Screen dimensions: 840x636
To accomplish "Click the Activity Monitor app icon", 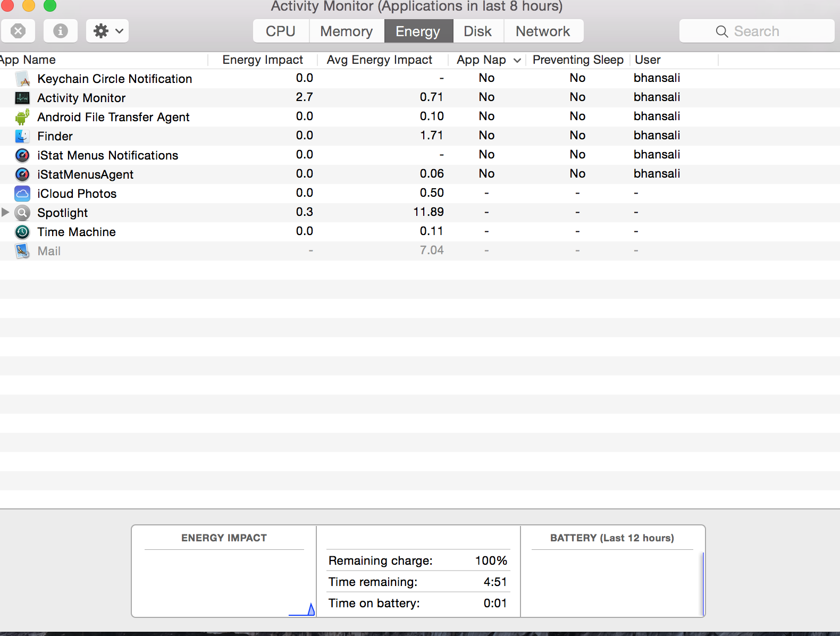I will [x=22, y=98].
